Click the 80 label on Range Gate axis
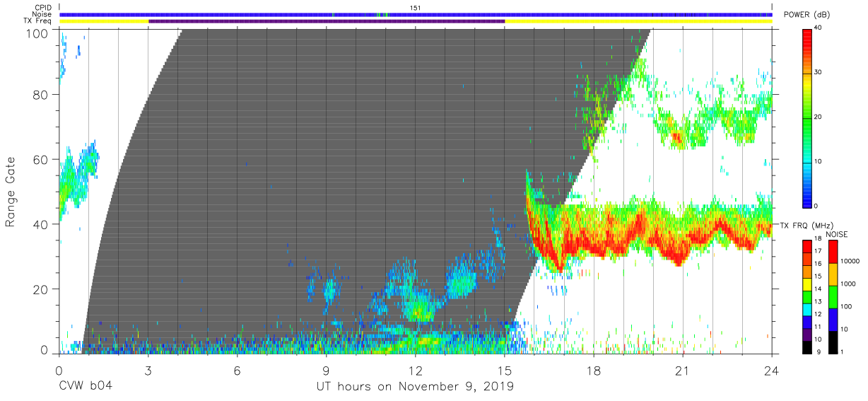Viewport: 868px width, 401px height. click(42, 95)
